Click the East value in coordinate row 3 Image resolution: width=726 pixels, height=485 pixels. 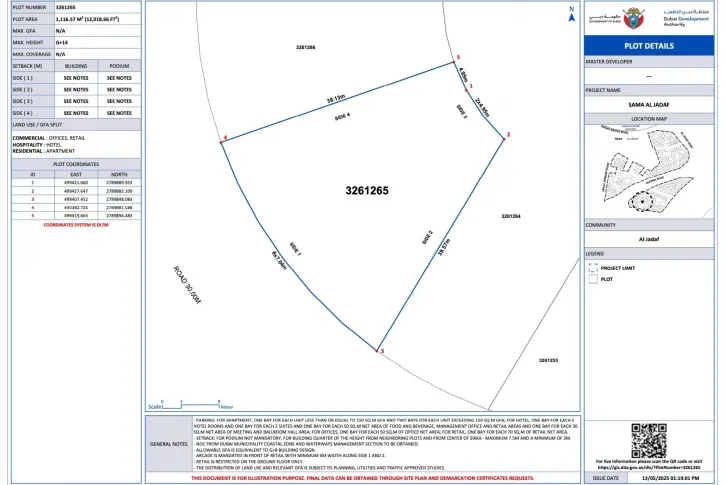[76, 199]
